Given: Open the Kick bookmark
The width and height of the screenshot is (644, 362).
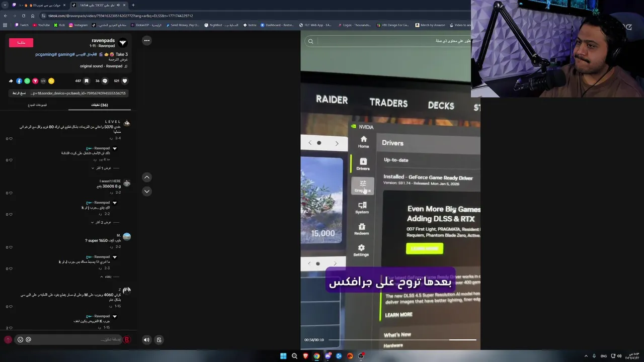Looking at the screenshot, I should tap(60, 25).
